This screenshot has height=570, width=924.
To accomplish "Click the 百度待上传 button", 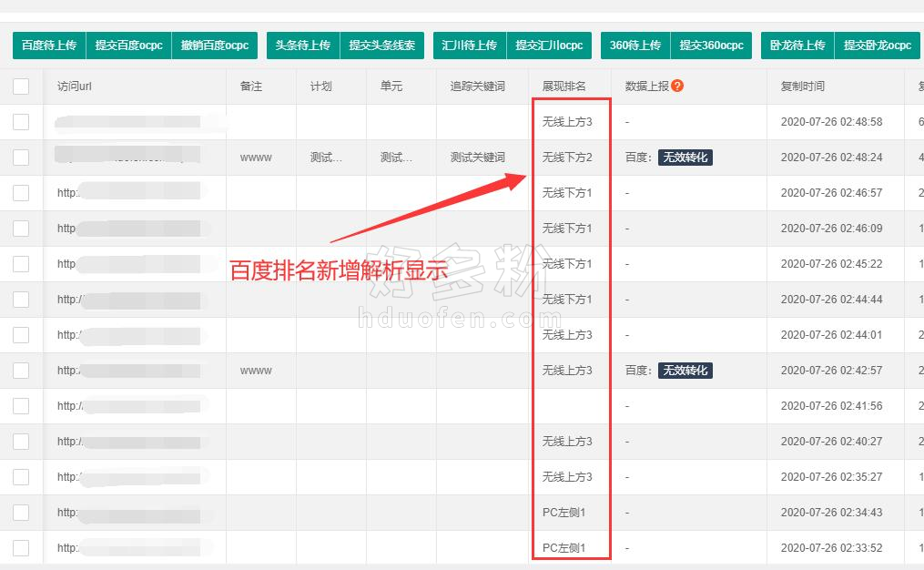I will (49, 46).
